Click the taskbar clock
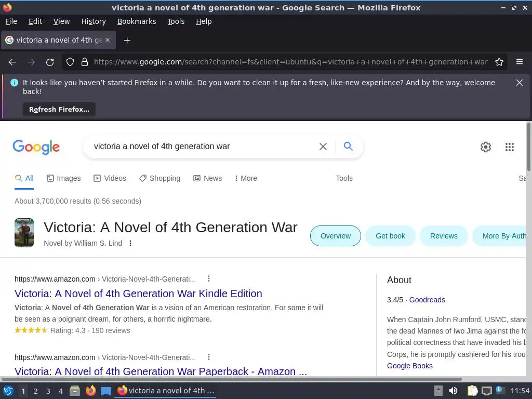The width and height of the screenshot is (532, 399). [520, 391]
